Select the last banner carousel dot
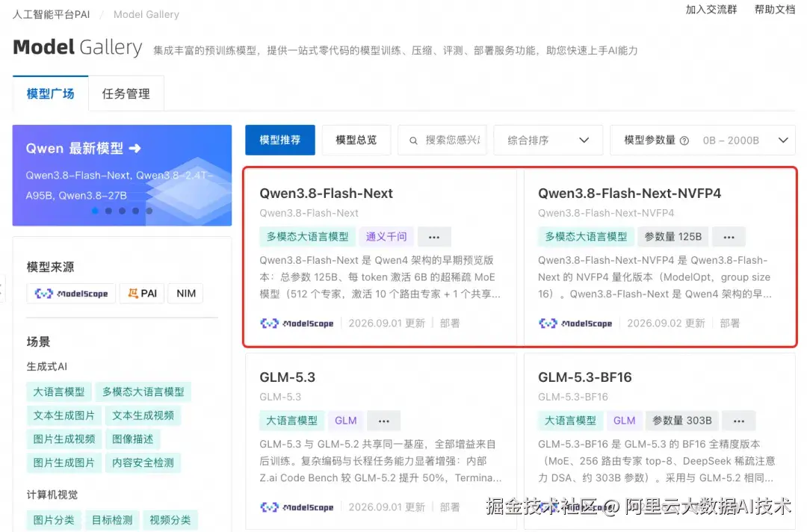The width and height of the screenshot is (807, 532). pyautogui.click(x=149, y=211)
